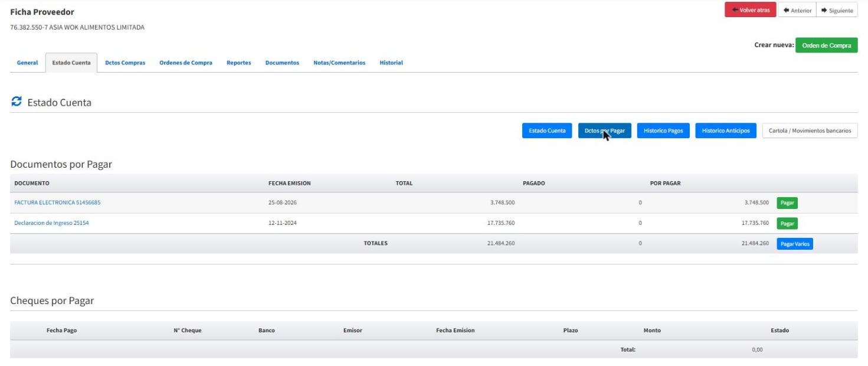Click the Ficha Proveedor page title
The width and height of the screenshot is (868, 366).
42,12
